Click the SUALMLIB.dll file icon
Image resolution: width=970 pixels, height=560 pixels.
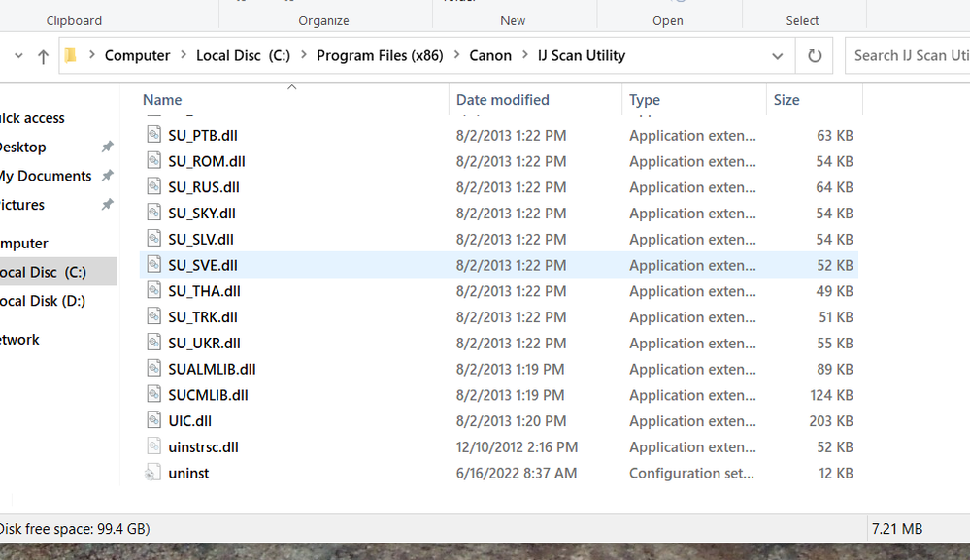(153, 369)
